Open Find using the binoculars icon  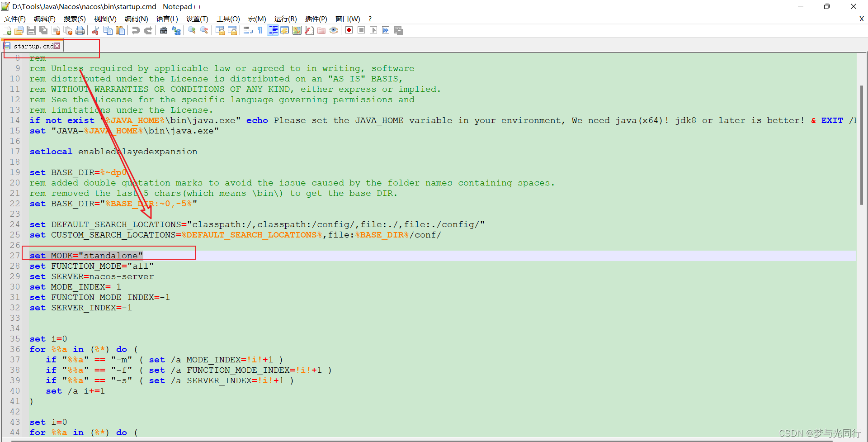tap(164, 30)
